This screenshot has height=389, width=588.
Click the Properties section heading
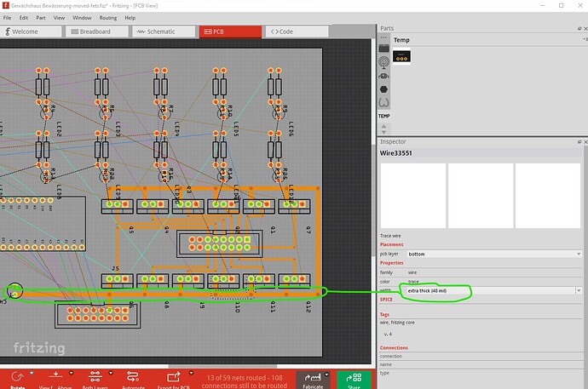(x=391, y=263)
